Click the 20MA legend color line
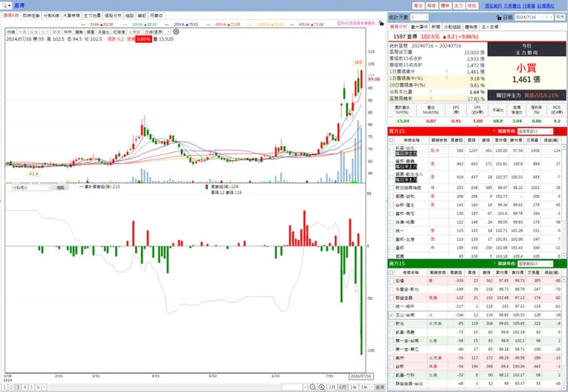 (x=167, y=25)
